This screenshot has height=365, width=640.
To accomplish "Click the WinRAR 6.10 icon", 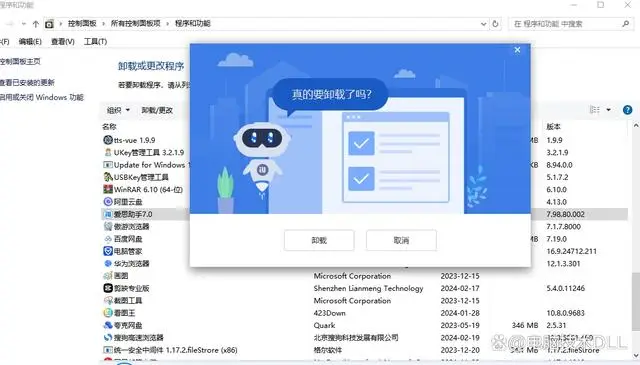I will (x=108, y=189).
